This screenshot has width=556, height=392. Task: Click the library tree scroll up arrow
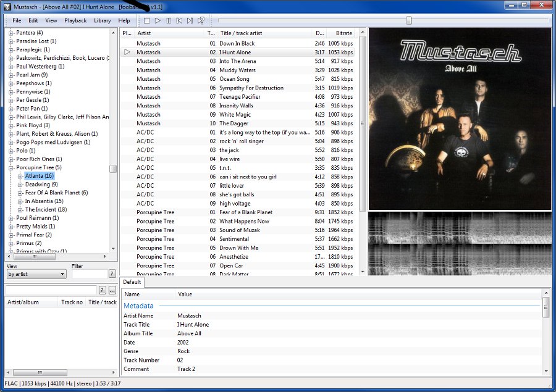(x=113, y=33)
